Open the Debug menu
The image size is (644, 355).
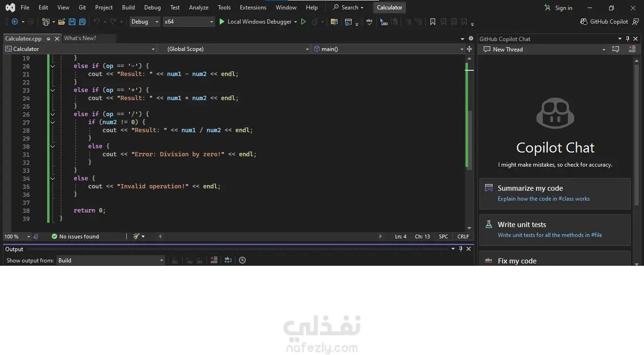152,8
